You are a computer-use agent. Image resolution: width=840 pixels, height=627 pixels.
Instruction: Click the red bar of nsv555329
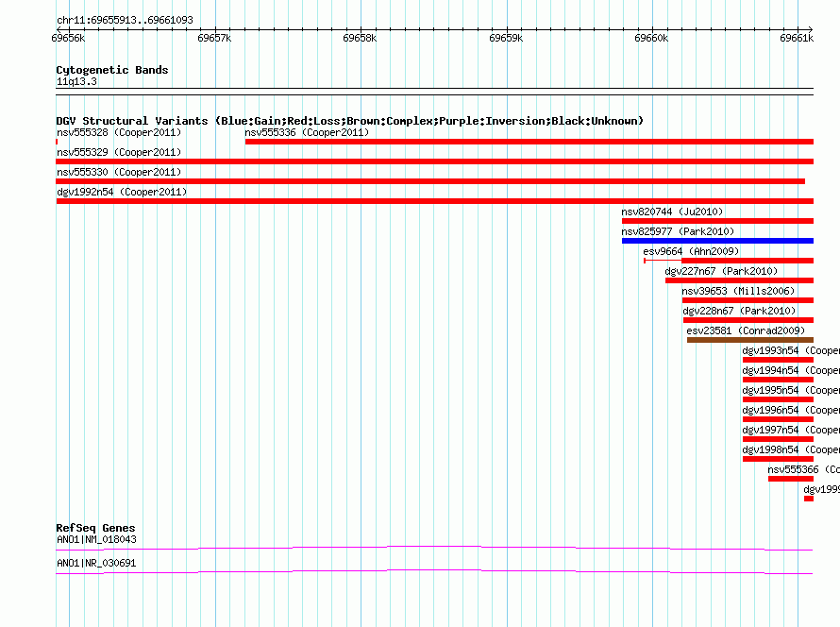point(434,161)
